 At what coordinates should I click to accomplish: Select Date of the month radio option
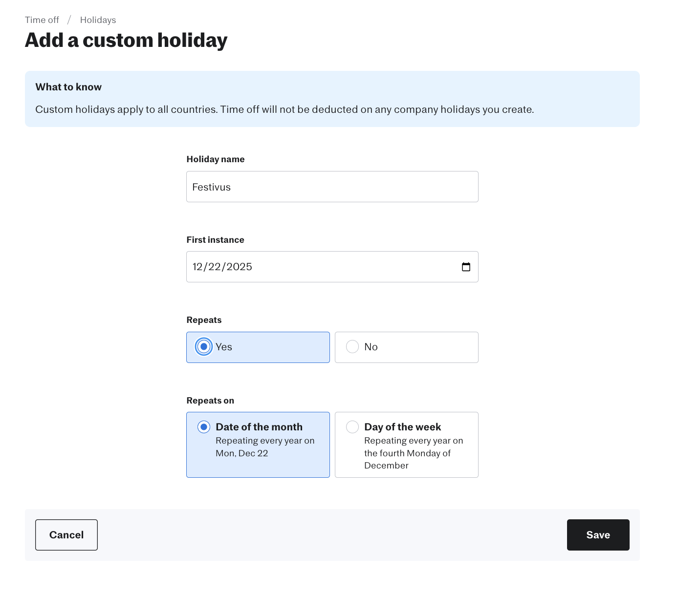(204, 427)
